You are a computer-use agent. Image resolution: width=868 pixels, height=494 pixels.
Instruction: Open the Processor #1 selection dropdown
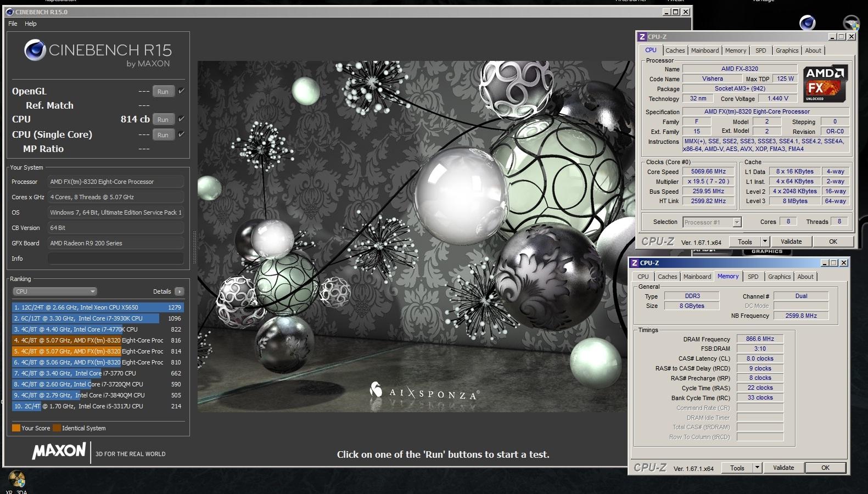click(712, 222)
